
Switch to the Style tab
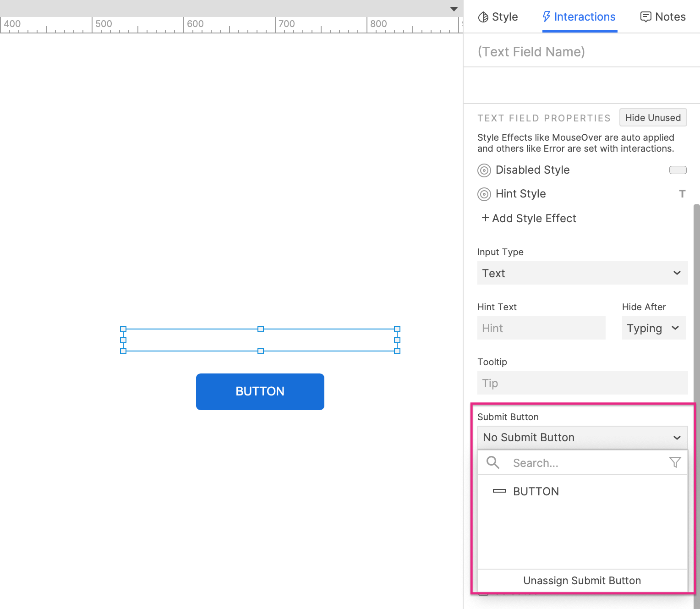tap(498, 16)
